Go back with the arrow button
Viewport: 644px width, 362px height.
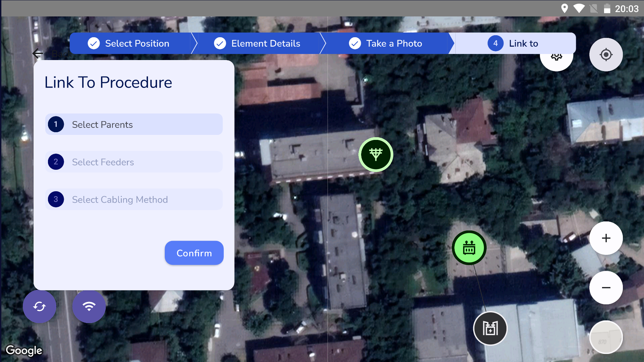pos(38,53)
